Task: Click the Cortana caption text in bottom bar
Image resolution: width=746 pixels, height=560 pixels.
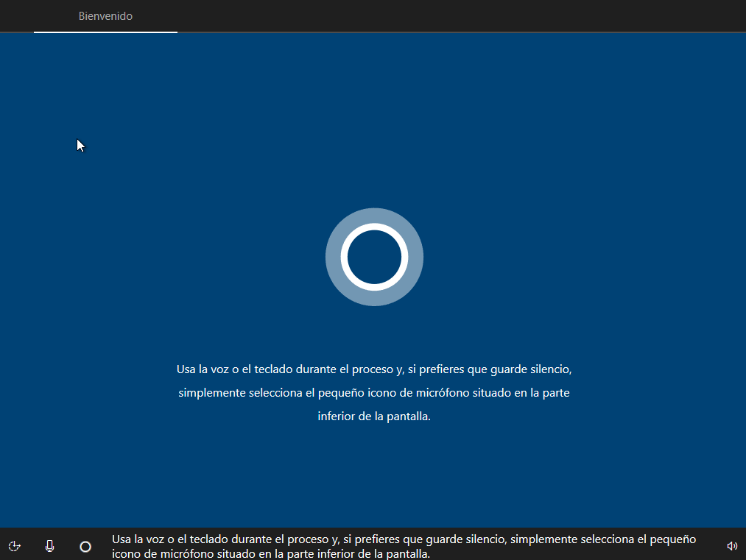Action: (x=404, y=546)
